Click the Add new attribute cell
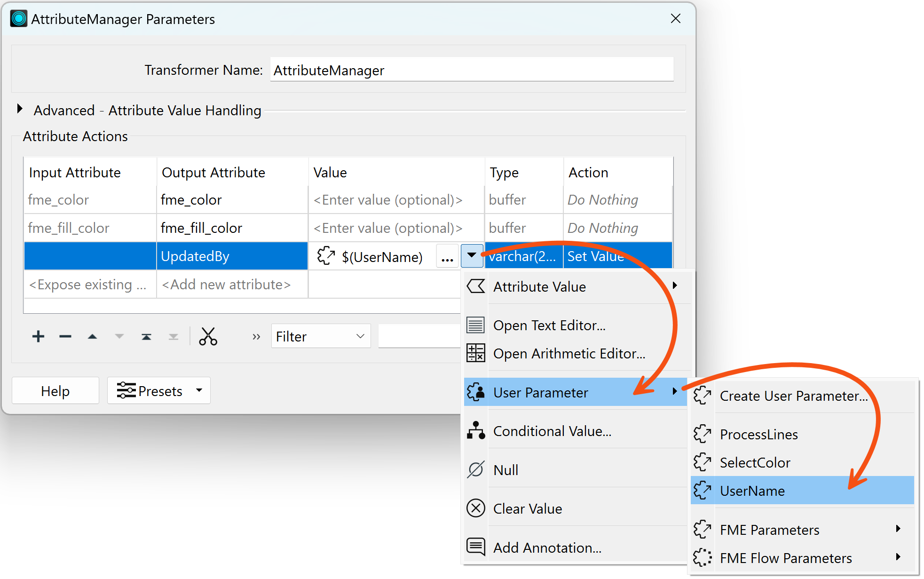This screenshot has height=579, width=924. tap(227, 285)
